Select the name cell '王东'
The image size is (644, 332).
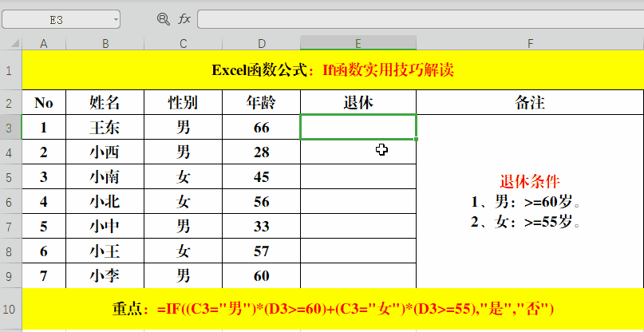pos(105,128)
